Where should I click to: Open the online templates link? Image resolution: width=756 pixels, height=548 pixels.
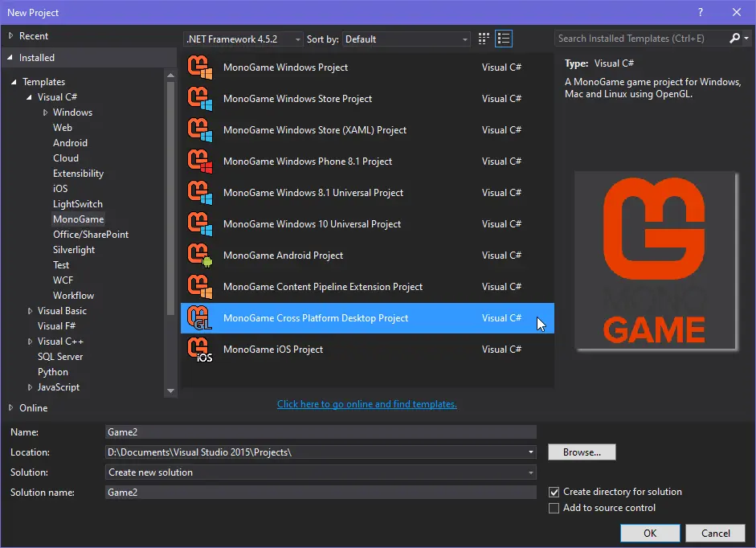(367, 404)
